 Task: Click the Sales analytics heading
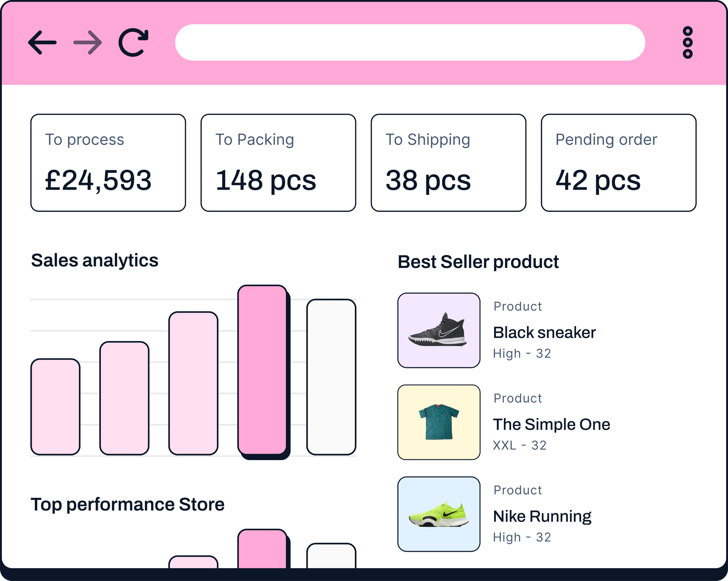click(95, 260)
